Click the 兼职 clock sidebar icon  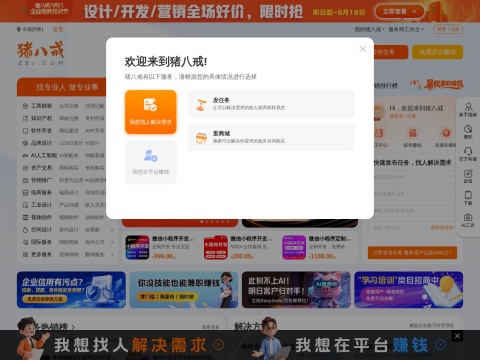pos(468,129)
